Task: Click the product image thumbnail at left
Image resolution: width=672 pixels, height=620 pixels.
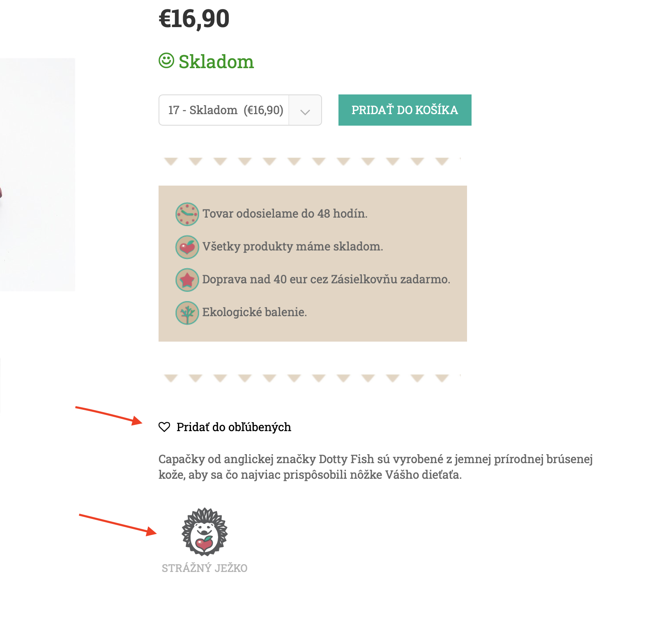Action: point(37,175)
